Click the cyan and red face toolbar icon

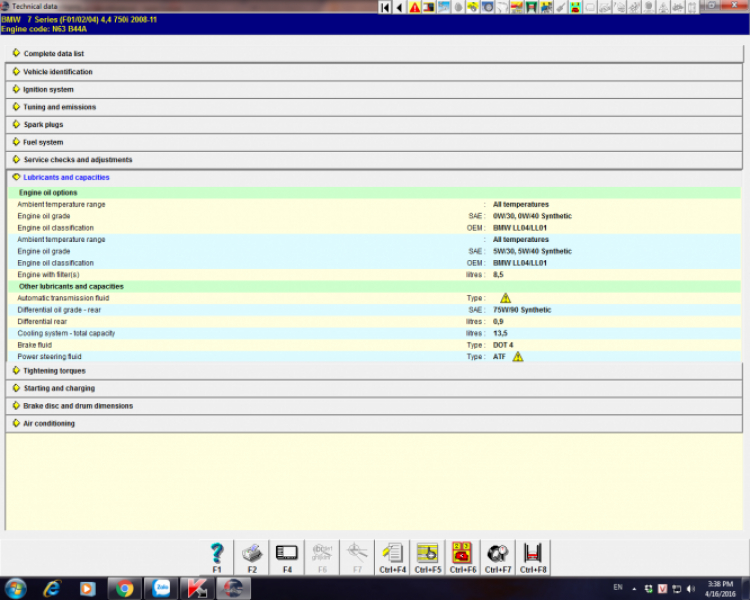coord(575,7)
